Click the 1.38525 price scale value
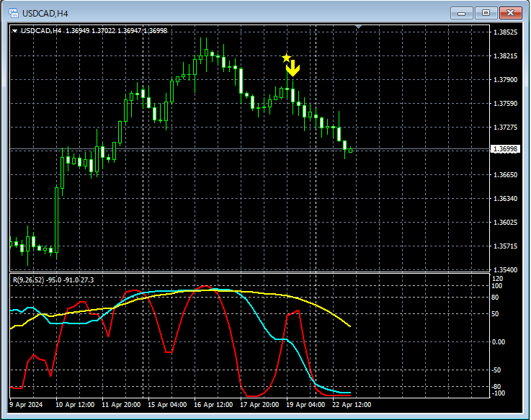Image resolution: width=531 pixels, height=420 pixels. 504,32
